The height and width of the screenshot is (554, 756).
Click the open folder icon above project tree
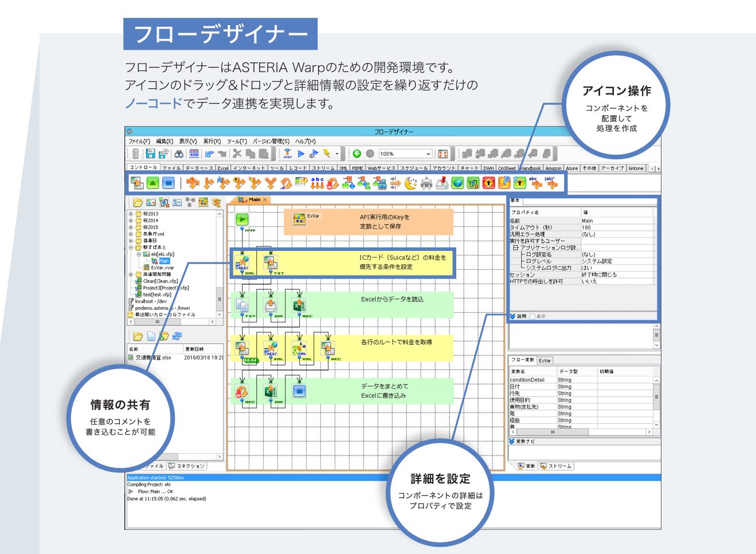click(x=138, y=202)
